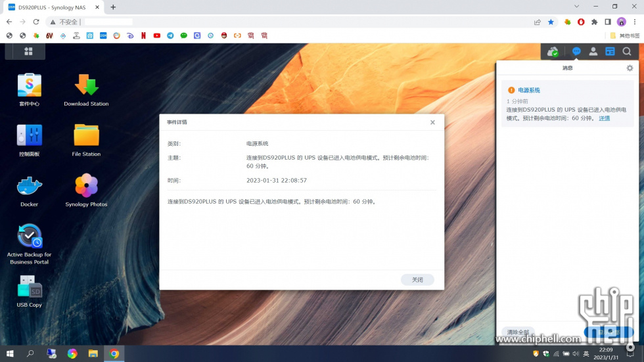This screenshot has height=362, width=644.
Task: Open the DSM search icon
Action: pyautogui.click(x=627, y=51)
